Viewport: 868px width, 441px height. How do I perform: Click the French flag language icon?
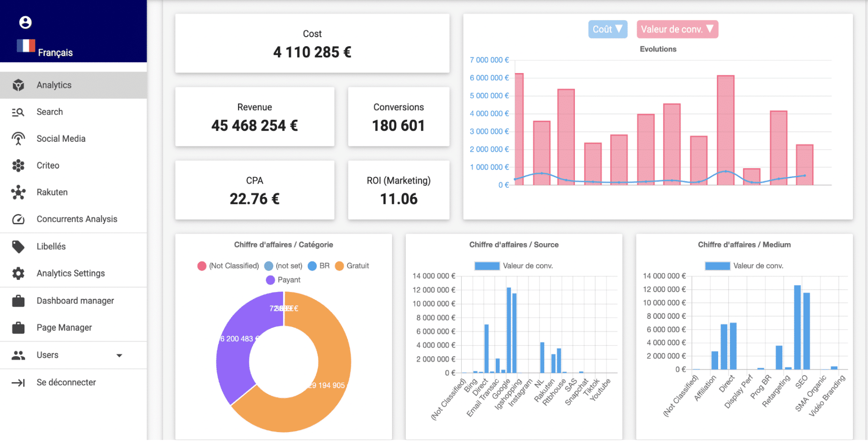[26, 46]
